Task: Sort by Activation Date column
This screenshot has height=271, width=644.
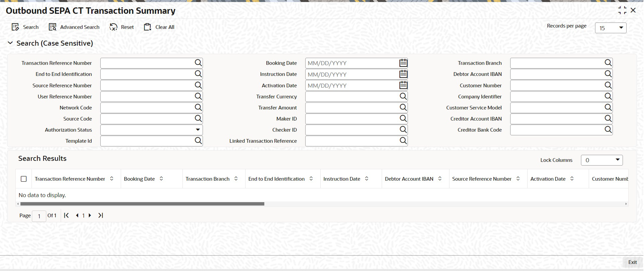Action: click(x=572, y=179)
